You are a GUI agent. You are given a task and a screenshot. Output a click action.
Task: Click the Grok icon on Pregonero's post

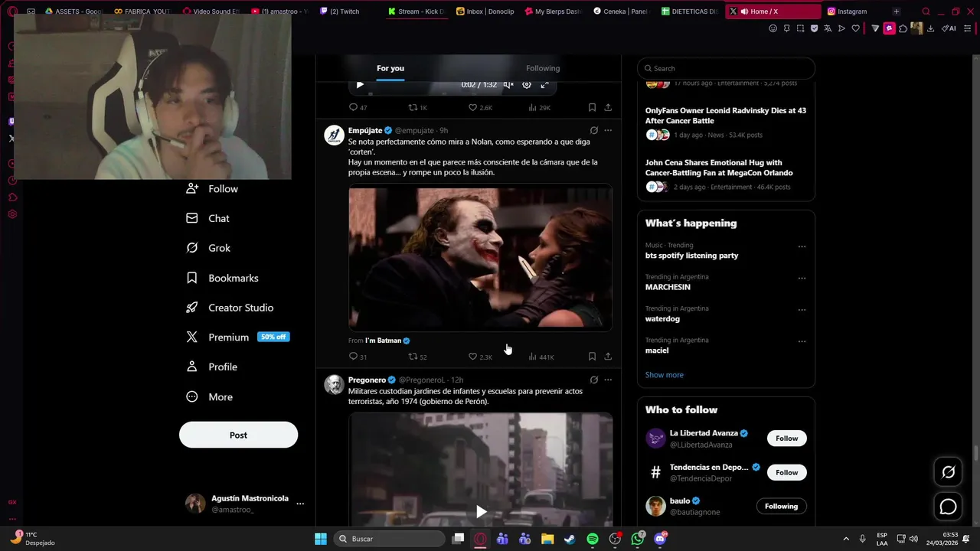tap(593, 380)
